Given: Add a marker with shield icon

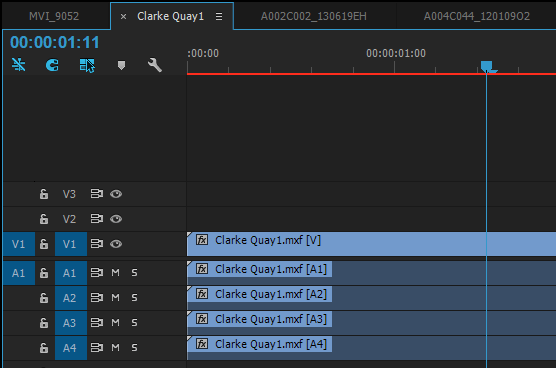Looking at the screenshot, I should point(121,65).
